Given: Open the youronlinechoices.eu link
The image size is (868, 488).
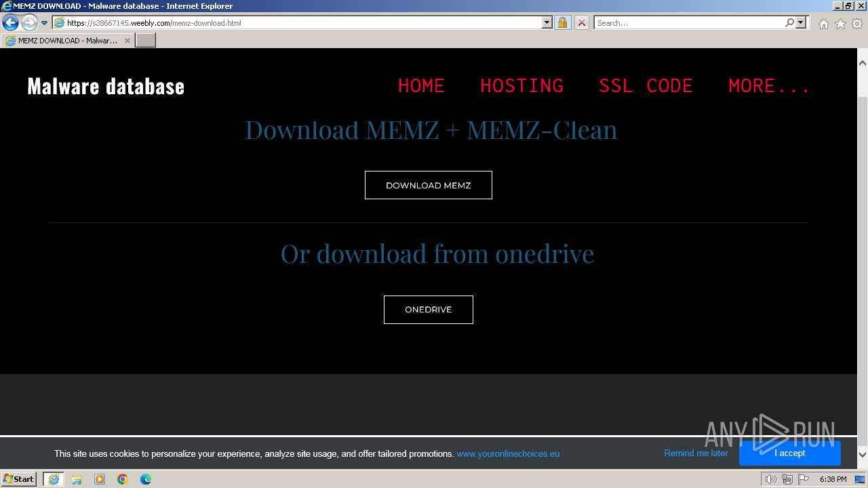Looking at the screenshot, I should tap(508, 454).
